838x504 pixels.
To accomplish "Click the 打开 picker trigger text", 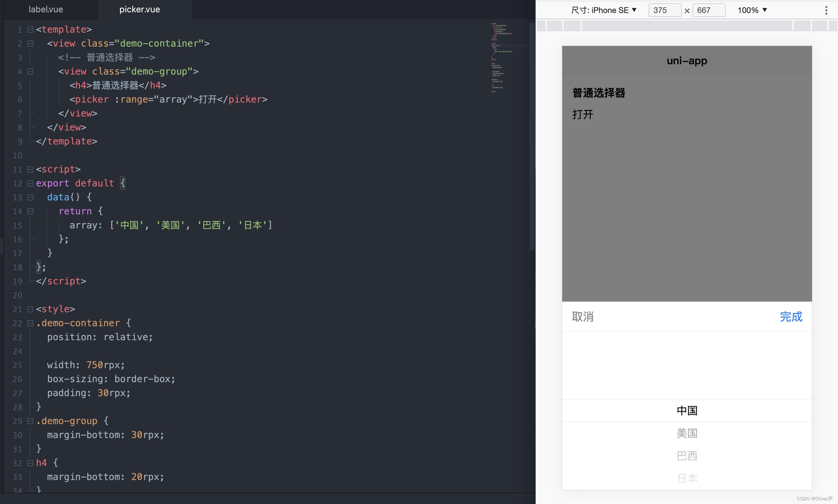I will pyautogui.click(x=583, y=115).
